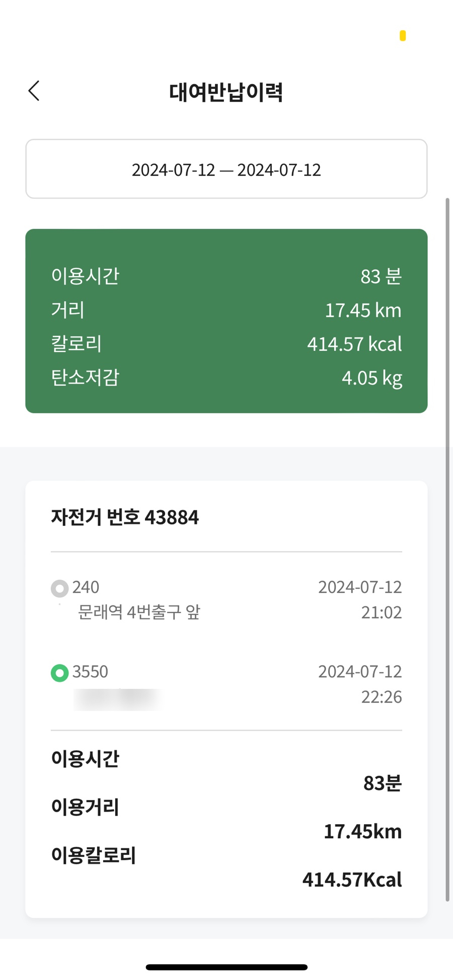Tap the 탄소저감 4.05 kg summary row
Screen dimensions: 453x980
pos(226,378)
